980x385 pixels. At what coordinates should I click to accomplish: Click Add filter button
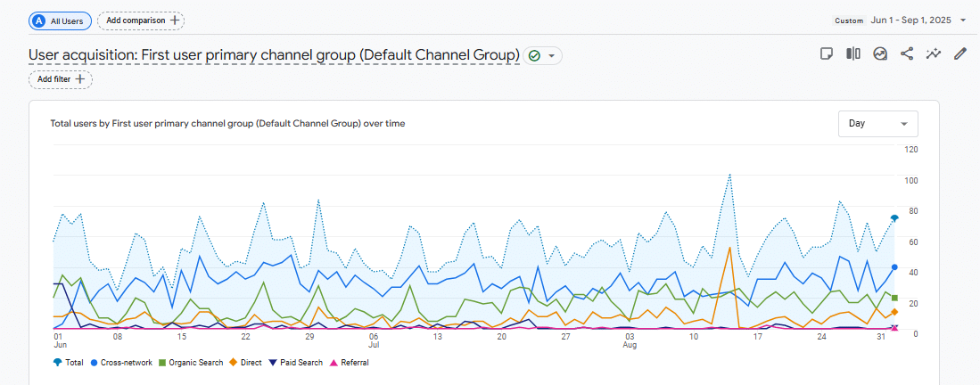61,79
